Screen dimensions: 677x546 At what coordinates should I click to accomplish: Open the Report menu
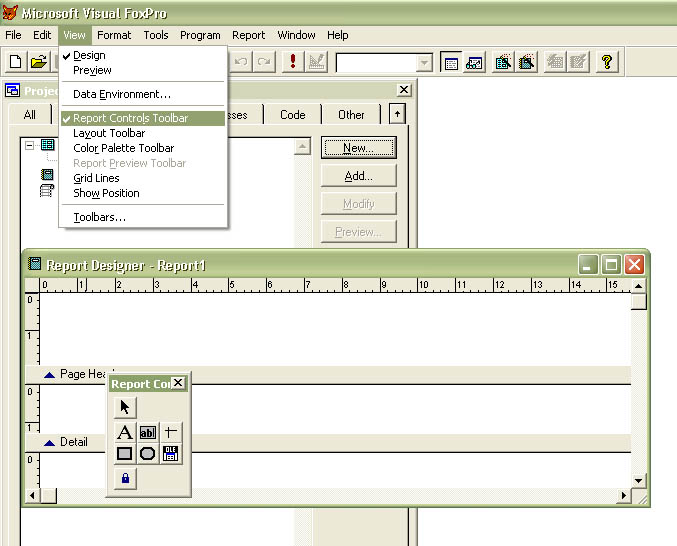coord(248,35)
